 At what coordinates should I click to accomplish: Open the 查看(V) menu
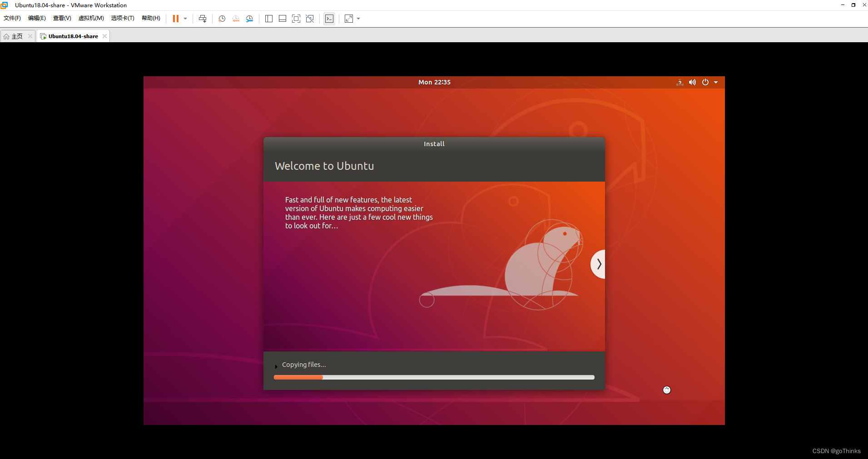pos(62,18)
